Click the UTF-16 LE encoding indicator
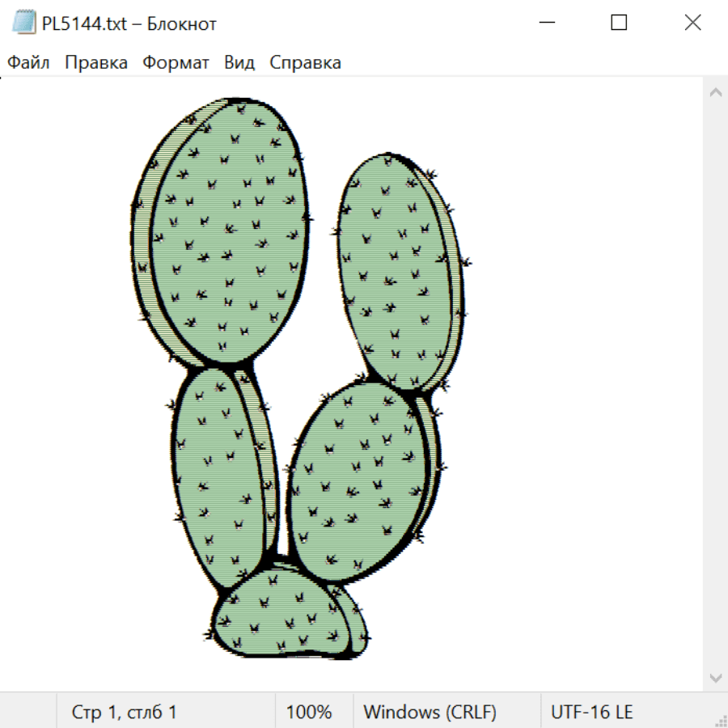728x728 pixels. [592, 713]
